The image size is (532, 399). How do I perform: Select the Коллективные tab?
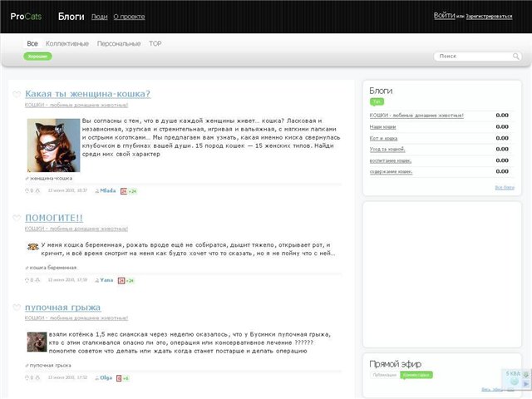pyautogui.click(x=67, y=43)
